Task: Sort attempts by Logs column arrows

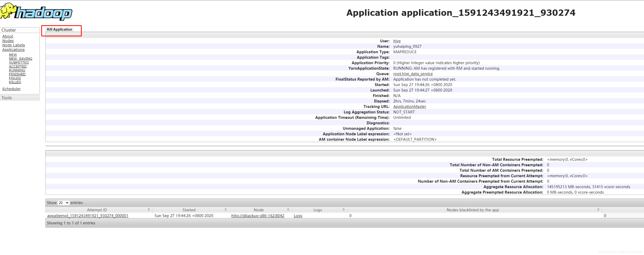Action: [x=343, y=210]
